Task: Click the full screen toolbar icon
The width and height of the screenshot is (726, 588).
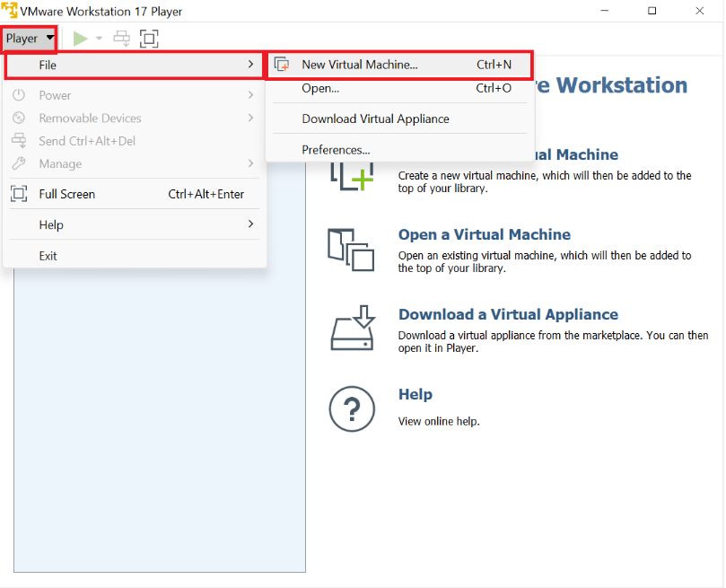Action: [x=149, y=39]
